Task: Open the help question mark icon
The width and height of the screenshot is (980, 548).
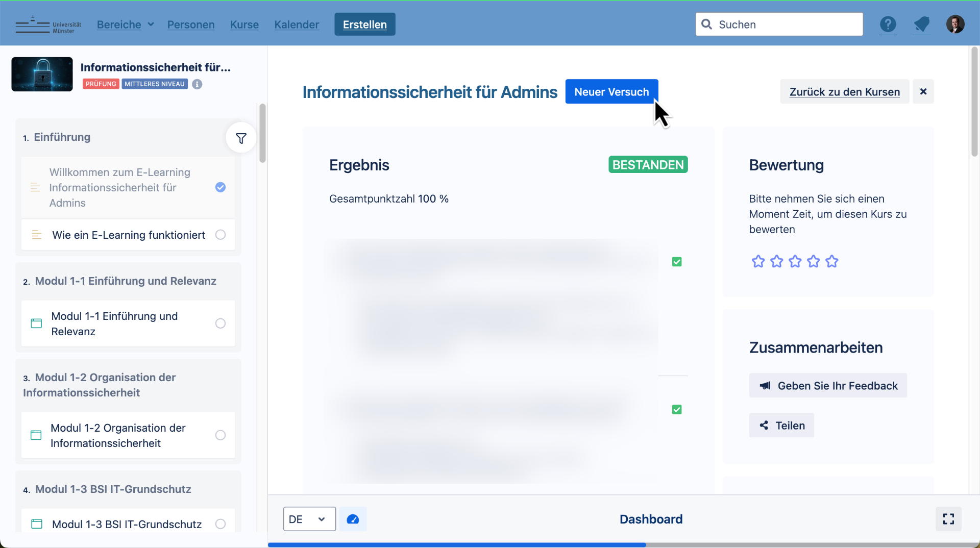Action: tap(888, 24)
